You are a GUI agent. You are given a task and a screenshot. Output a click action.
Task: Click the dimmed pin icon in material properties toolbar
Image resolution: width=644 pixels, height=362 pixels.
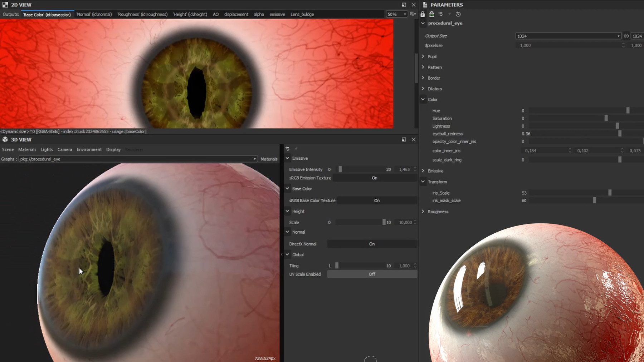pos(296,148)
